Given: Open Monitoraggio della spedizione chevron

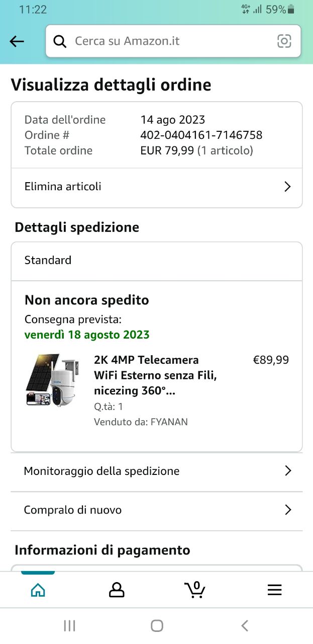Looking at the screenshot, I should coord(288,471).
